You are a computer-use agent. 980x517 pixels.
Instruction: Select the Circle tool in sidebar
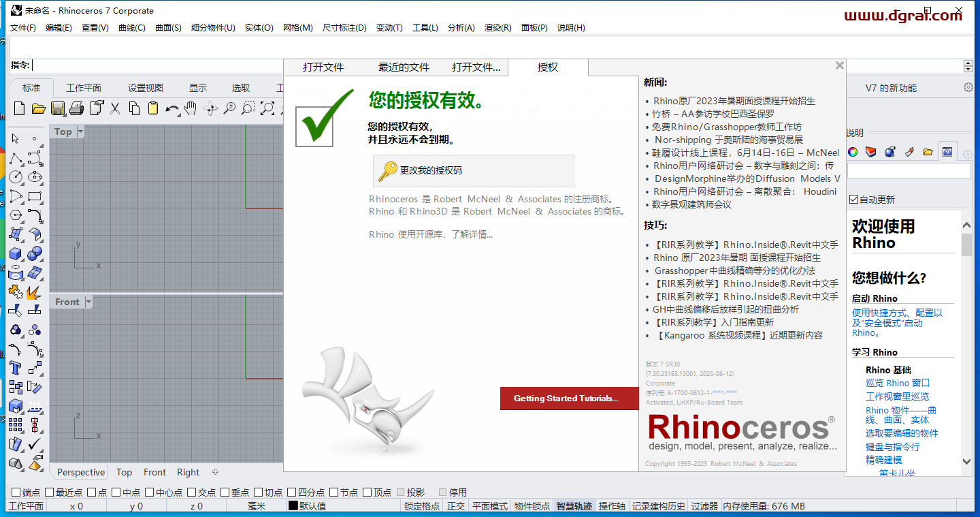click(16, 177)
